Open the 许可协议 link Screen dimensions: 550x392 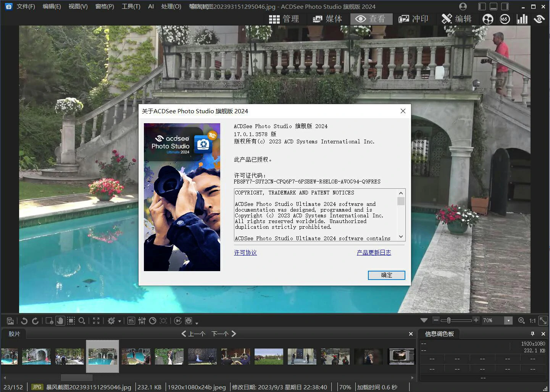click(x=245, y=252)
